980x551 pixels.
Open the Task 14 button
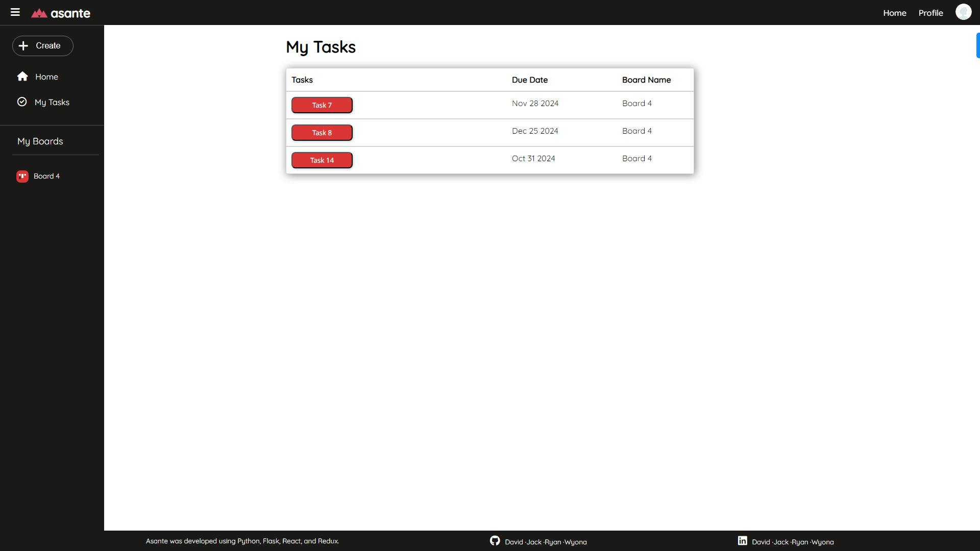[x=322, y=160]
